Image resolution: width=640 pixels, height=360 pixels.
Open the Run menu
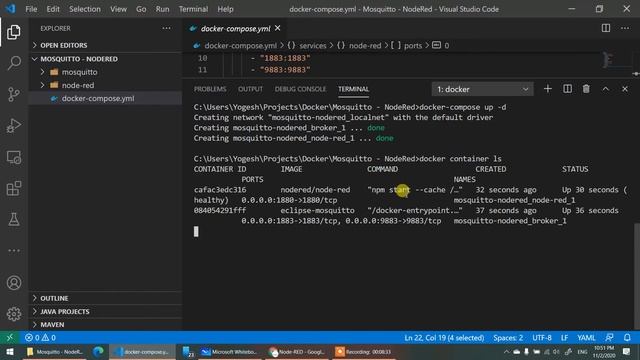[x=162, y=9]
